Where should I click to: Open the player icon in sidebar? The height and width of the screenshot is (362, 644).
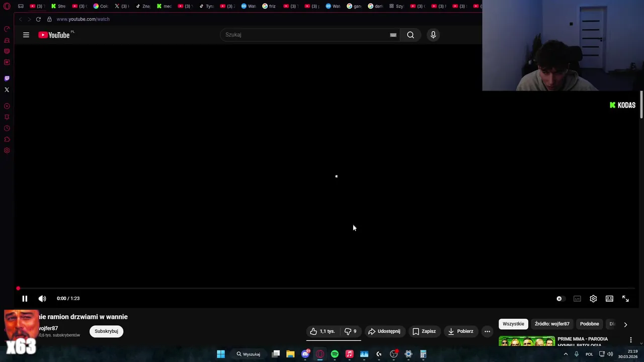click(7, 106)
